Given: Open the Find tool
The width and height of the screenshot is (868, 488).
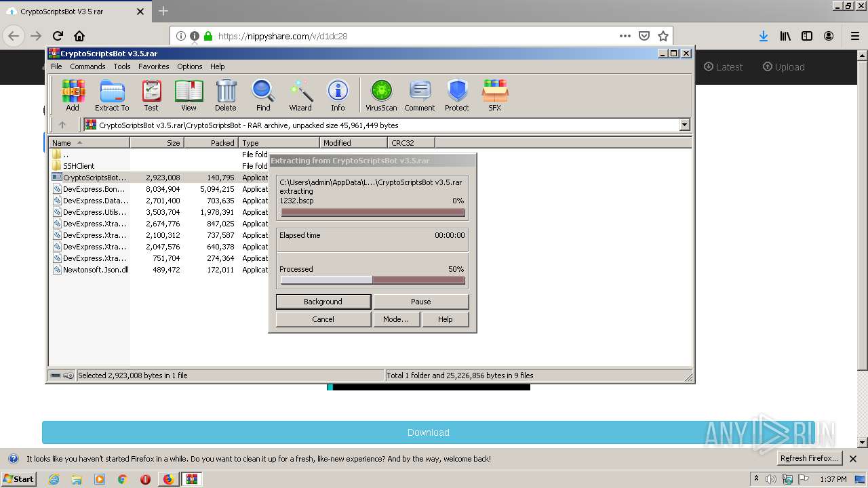Looking at the screenshot, I should (263, 95).
